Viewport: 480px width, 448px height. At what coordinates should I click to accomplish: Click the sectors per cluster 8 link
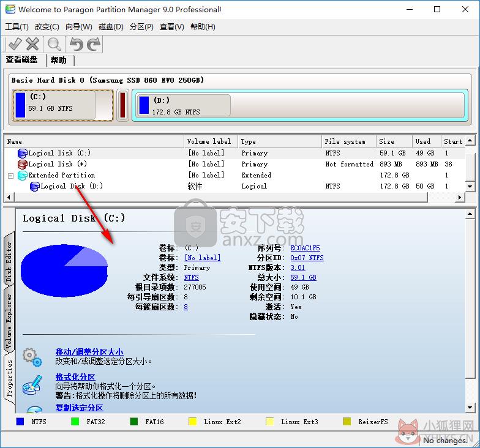(186, 307)
